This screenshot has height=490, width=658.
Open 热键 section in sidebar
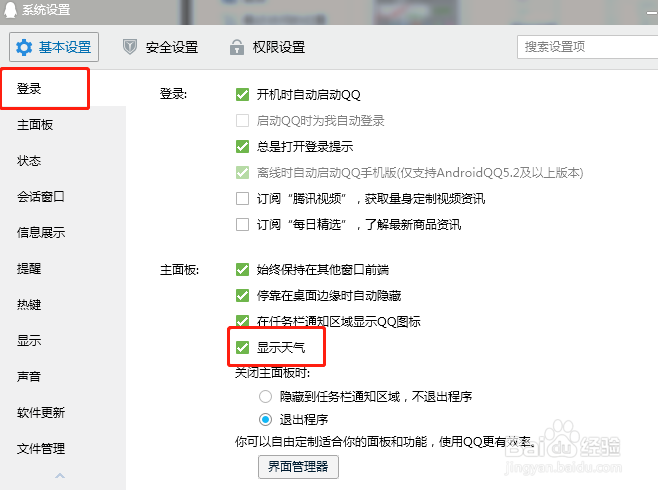click(29, 305)
